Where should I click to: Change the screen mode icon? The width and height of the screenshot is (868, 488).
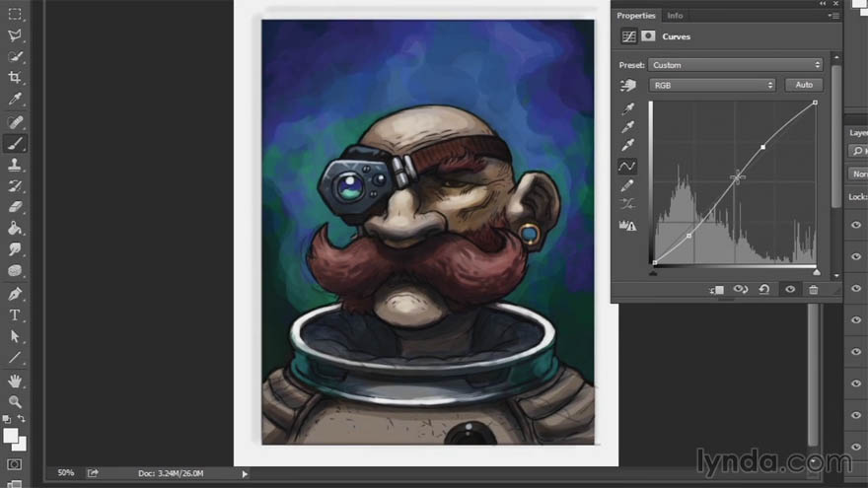[x=15, y=484]
